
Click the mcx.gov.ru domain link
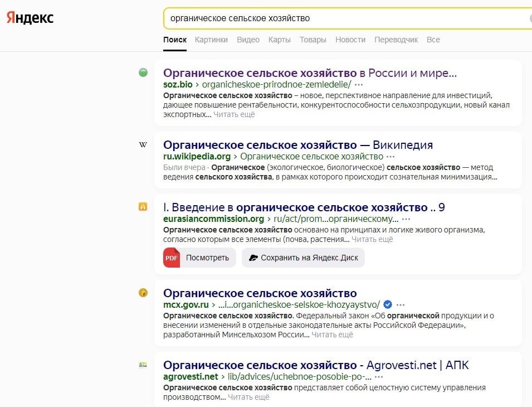[186, 305]
